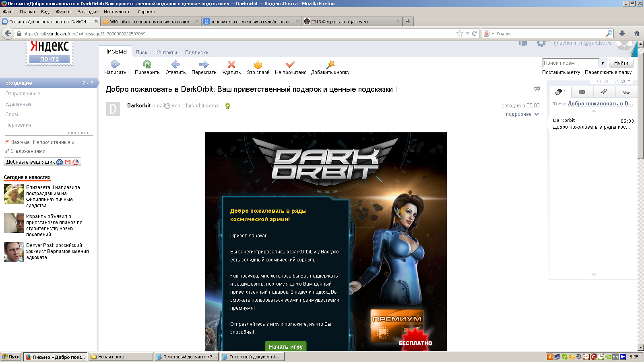Check for new mail with Проверить
Viewport: 644px width, 362px height.
click(x=147, y=64)
